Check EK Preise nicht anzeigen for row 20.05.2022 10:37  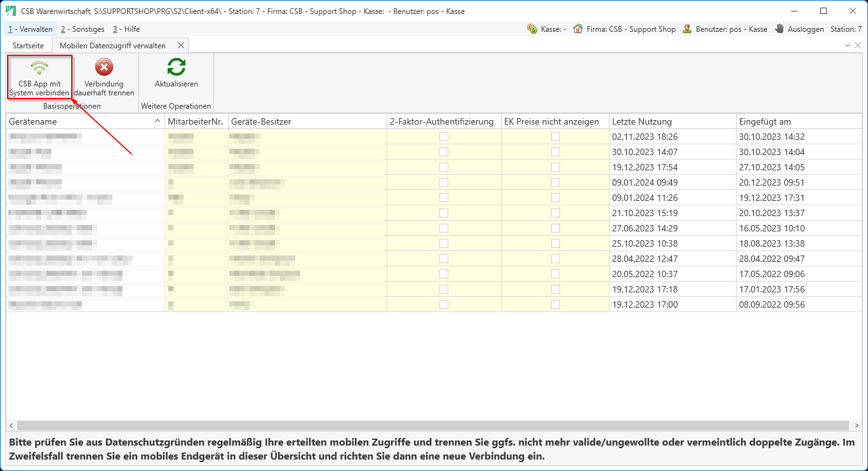(x=556, y=274)
